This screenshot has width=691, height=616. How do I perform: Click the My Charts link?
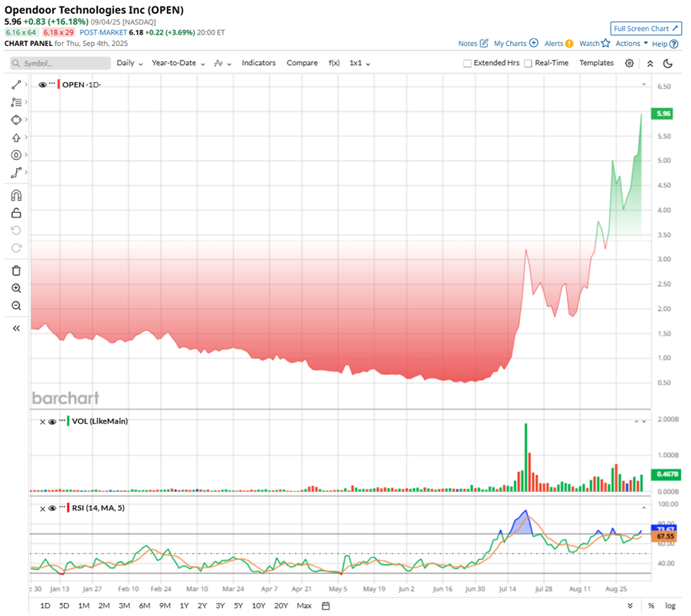(x=510, y=44)
